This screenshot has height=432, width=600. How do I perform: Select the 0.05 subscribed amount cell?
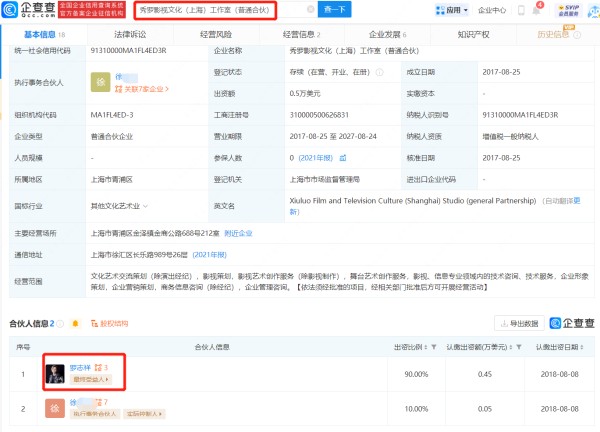tap(485, 409)
